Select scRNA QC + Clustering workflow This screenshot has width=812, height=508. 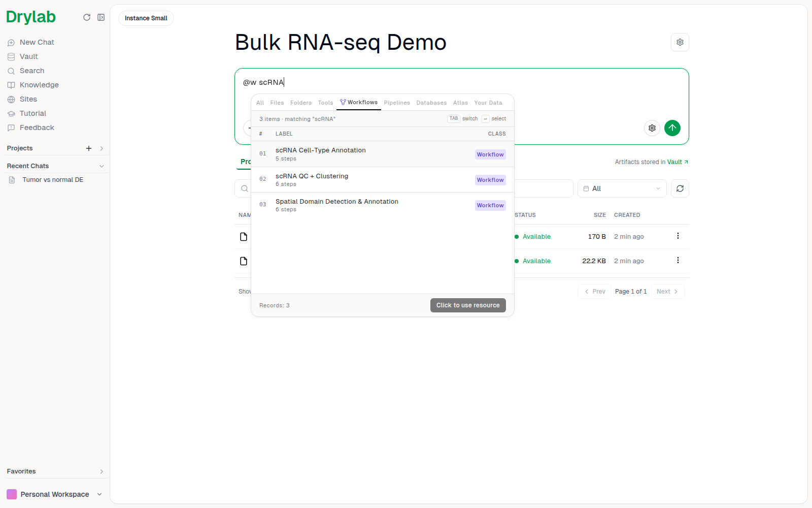point(383,180)
